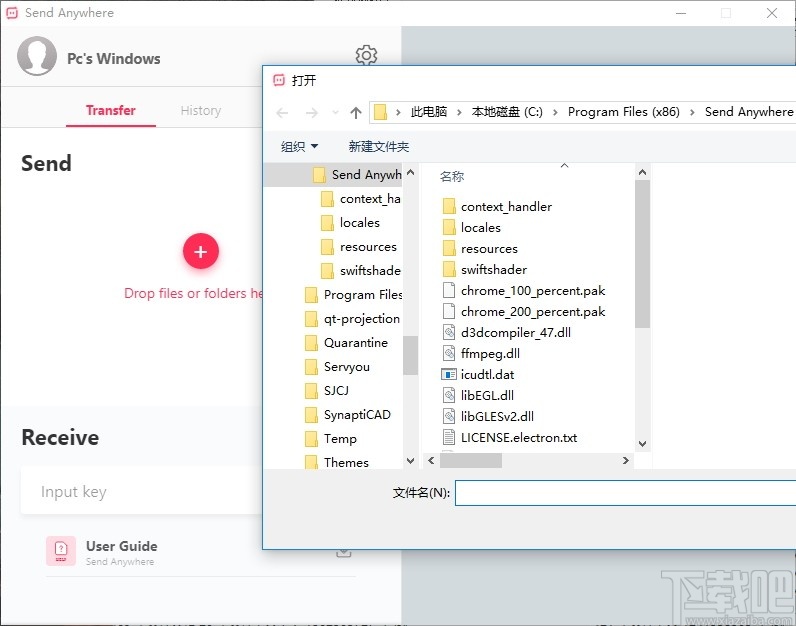The width and height of the screenshot is (796, 626).
Task: Click the horizontal scrollbar right arrow
Action: pyautogui.click(x=625, y=460)
